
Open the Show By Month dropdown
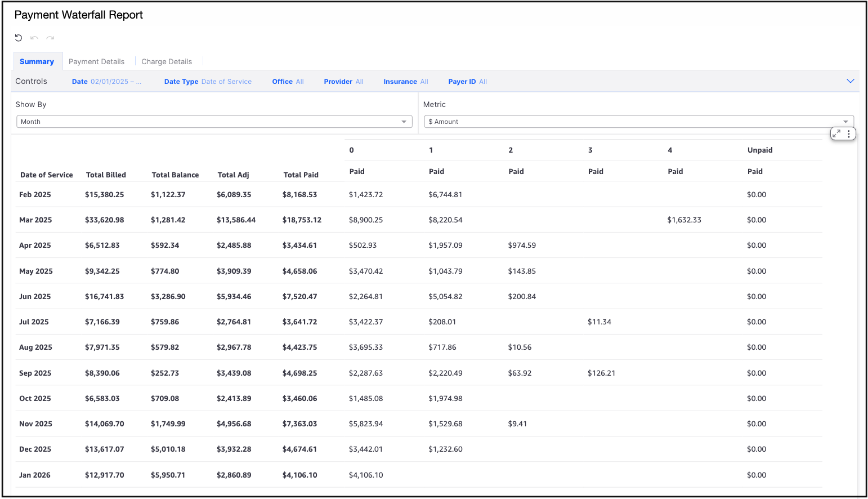[x=214, y=122]
